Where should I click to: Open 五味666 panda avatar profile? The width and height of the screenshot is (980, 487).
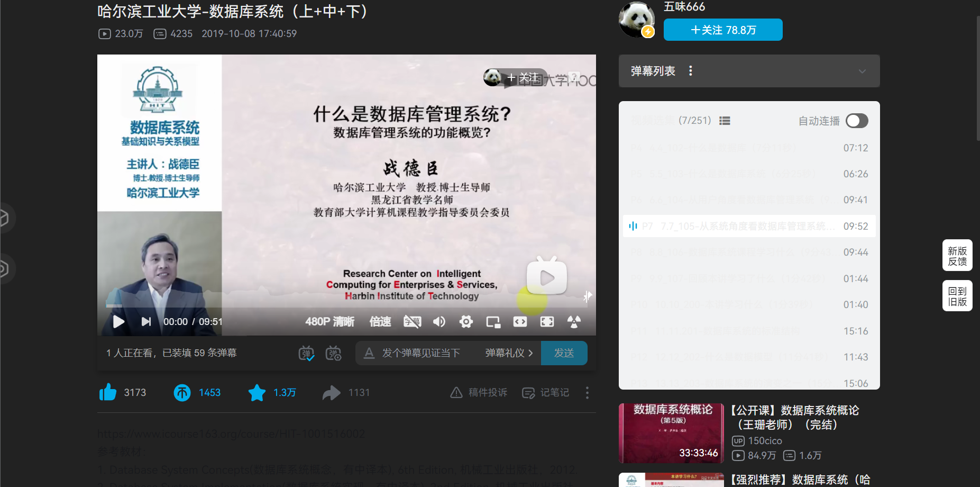[x=637, y=20]
